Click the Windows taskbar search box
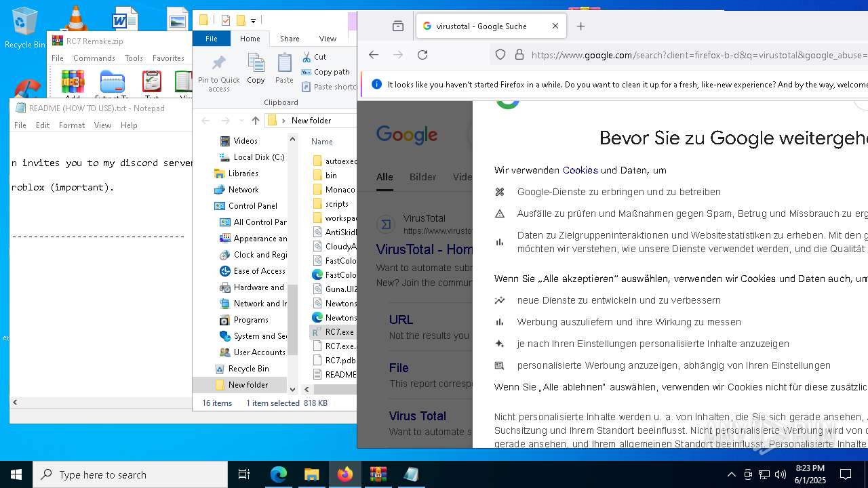The height and width of the screenshot is (488, 868). (x=130, y=474)
